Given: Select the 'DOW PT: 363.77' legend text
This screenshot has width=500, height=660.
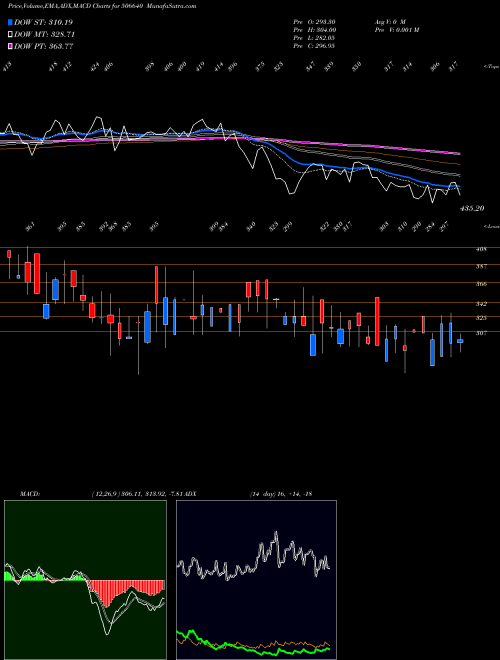Looking at the screenshot, I should (x=43, y=46).
